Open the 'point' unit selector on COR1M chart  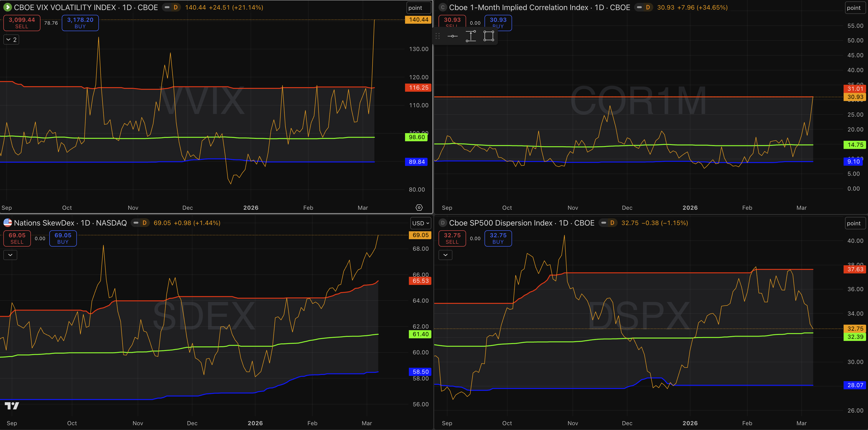click(855, 8)
